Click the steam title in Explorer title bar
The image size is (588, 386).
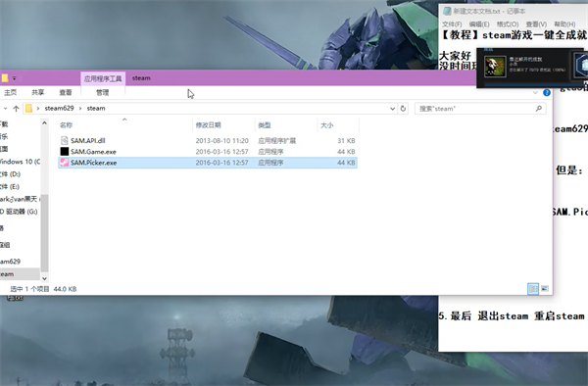click(x=141, y=78)
